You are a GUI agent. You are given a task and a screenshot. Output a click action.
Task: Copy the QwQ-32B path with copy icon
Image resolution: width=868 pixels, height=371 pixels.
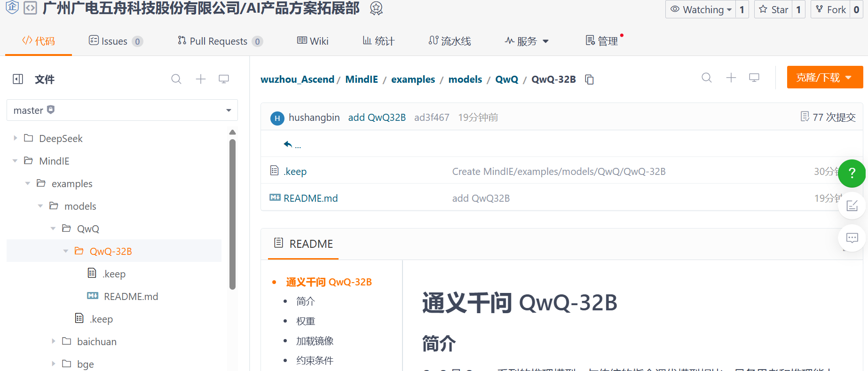click(589, 79)
